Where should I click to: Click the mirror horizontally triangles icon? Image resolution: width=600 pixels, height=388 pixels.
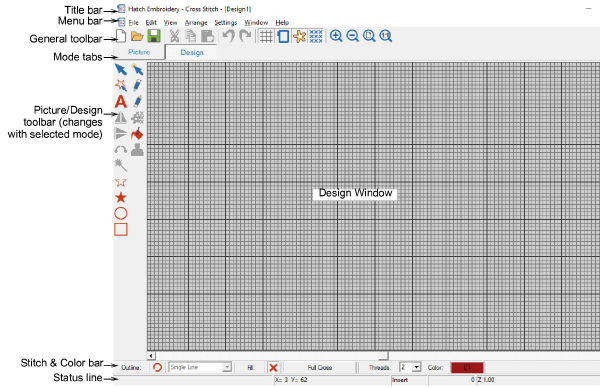[x=121, y=117]
